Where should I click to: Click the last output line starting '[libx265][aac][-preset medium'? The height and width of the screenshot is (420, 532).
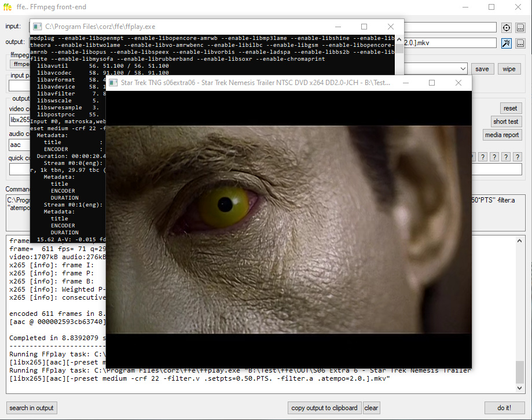(200, 378)
